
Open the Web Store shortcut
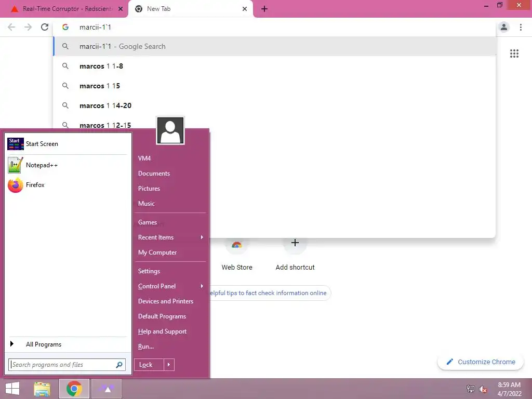[237, 255]
